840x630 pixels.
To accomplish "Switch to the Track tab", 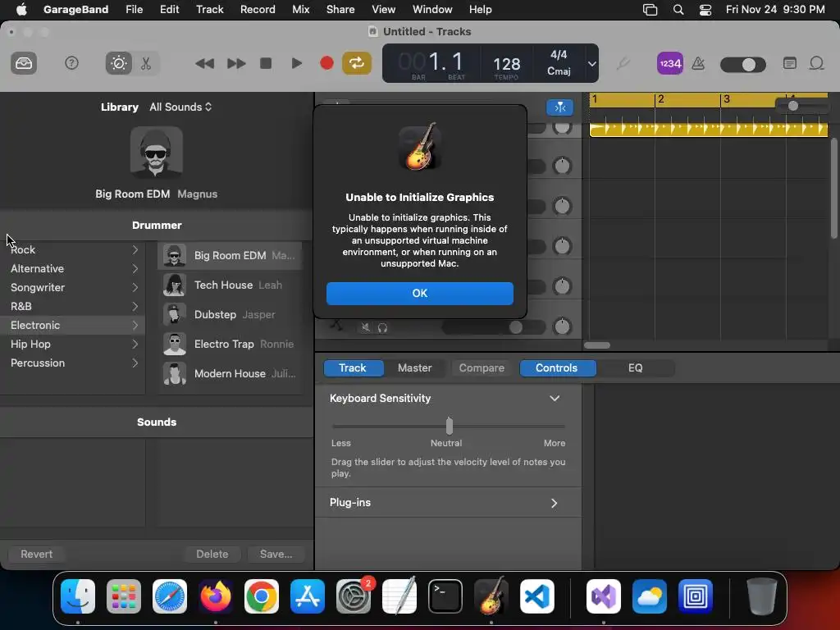I will coord(353,368).
